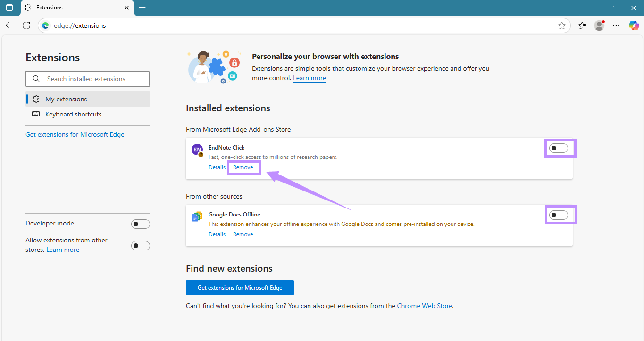Open Settings and more ellipsis menu
Image resolution: width=644 pixels, height=341 pixels.
pos(616,25)
